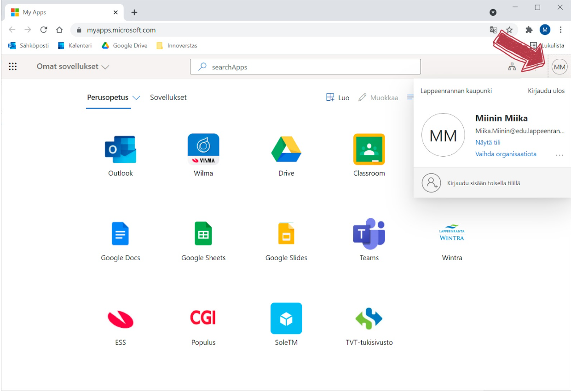Click the MM account avatar in header

click(x=559, y=67)
